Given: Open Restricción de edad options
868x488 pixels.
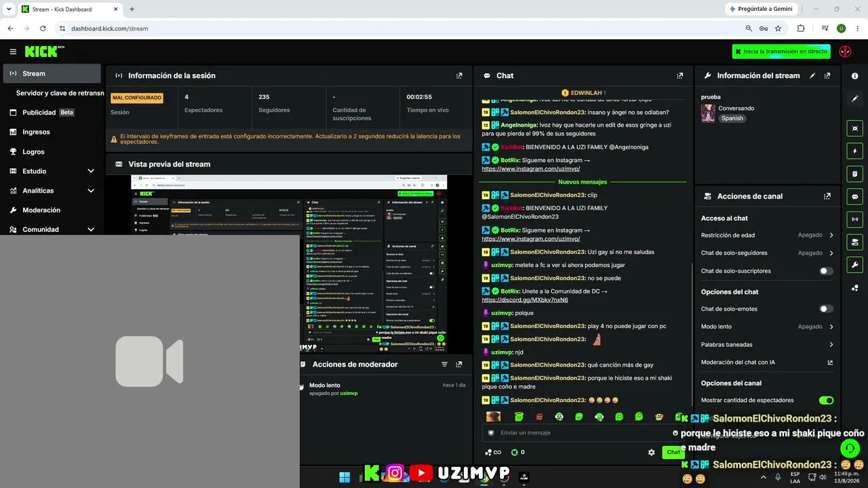Looking at the screenshot, I should [767, 235].
